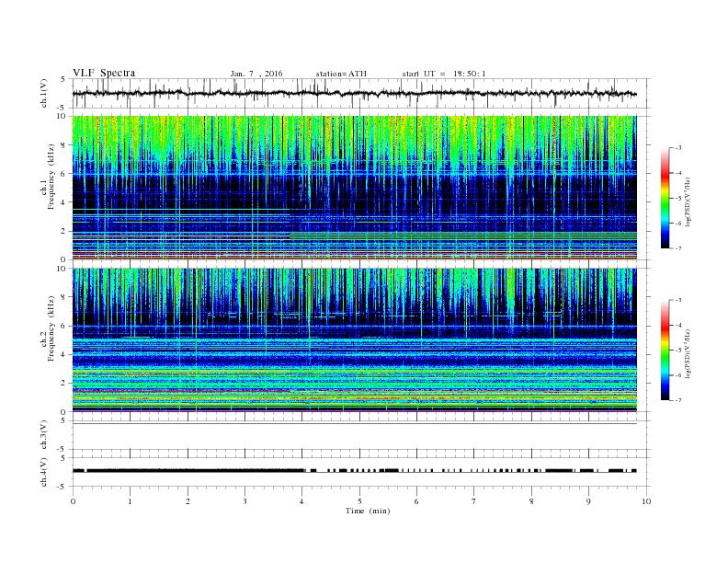Click the time axis tick label "5"
The width and height of the screenshot is (728, 563).
click(x=359, y=501)
